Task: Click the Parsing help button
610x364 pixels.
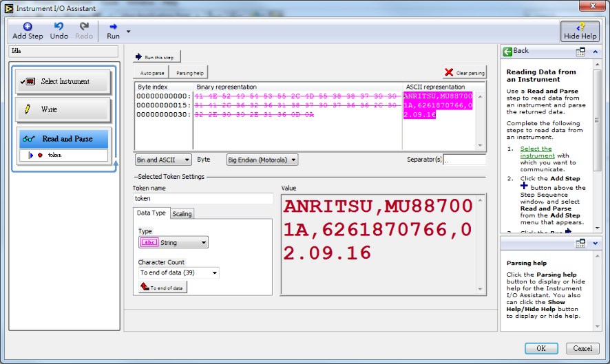Action: point(189,72)
